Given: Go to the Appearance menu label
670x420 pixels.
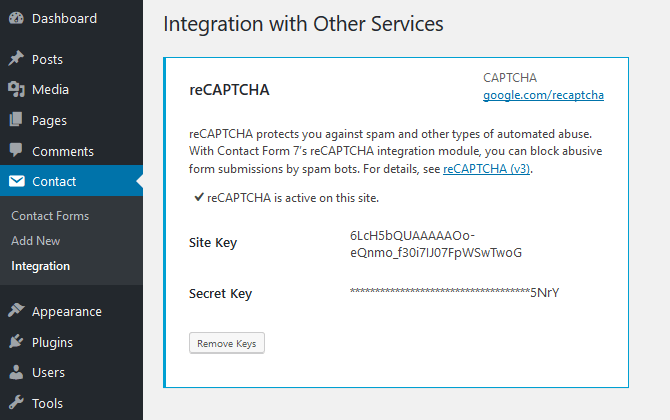Looking at the screenshot, I should coord(67,311).
